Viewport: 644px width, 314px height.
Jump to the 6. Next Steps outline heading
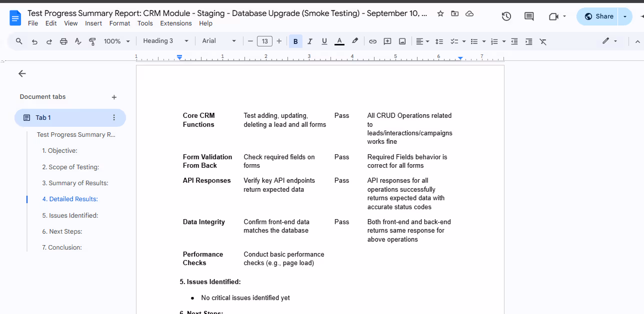pos(62,232)
